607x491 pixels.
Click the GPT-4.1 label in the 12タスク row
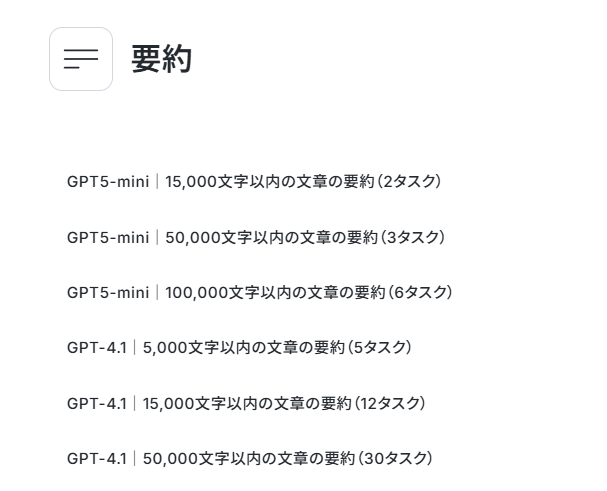click(97, 403)
